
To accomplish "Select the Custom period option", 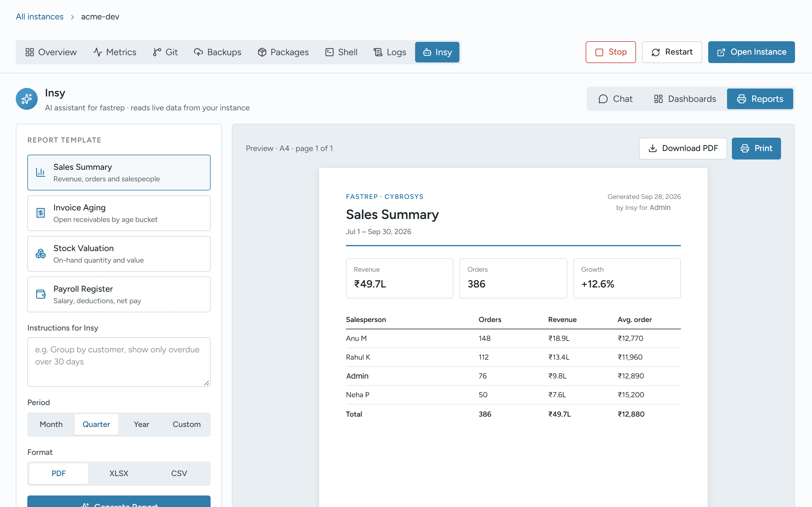I will [x=187, y=424].
